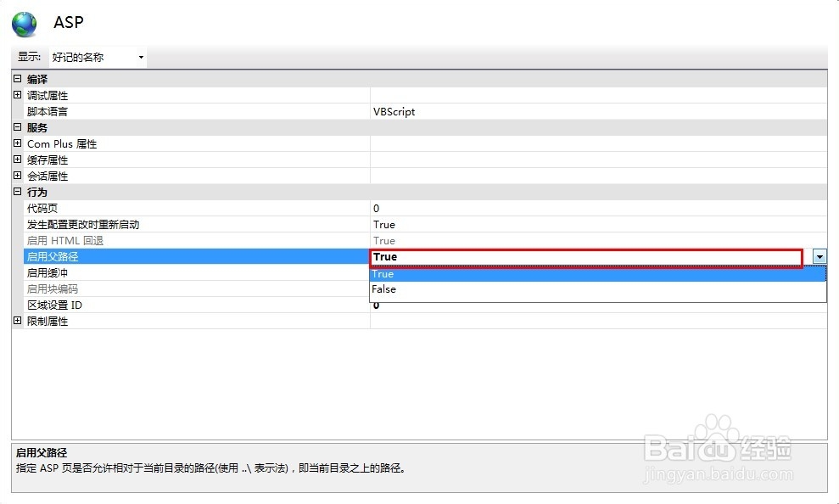Click the ASP page title
The width and height of the screenshot is (839, 504).
pos(69,22)
